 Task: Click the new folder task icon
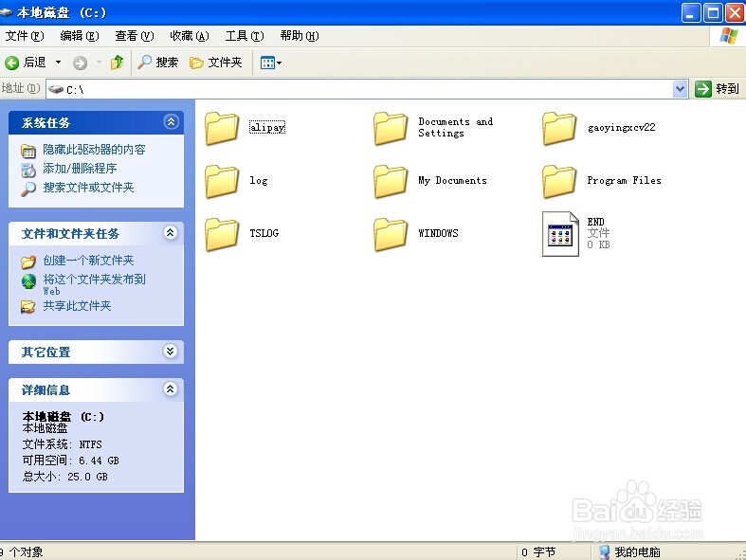pos(28,262)
